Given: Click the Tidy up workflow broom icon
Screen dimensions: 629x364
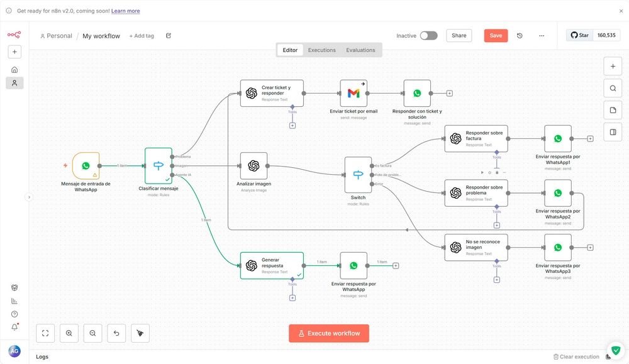Looking at the screenshot, I should click(x=140, y=333).
